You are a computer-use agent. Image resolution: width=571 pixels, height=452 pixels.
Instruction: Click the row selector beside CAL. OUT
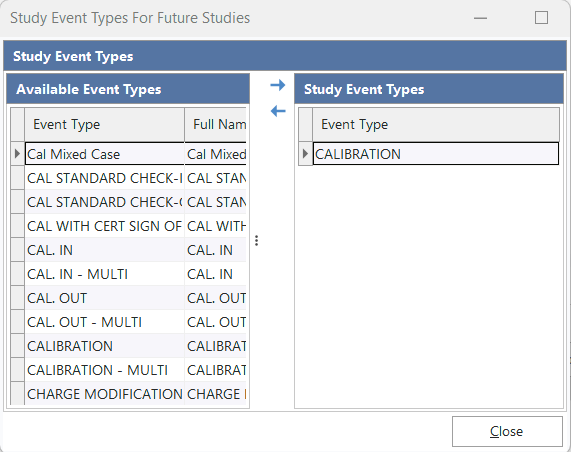(17, 298)
